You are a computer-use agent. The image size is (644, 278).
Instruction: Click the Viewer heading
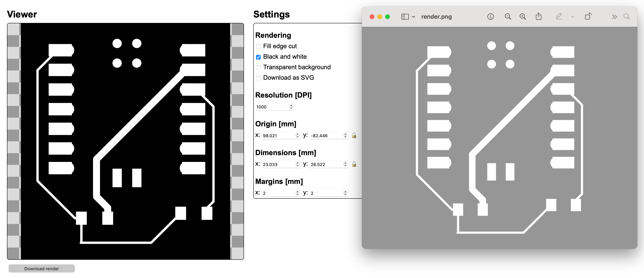point(22,15)
